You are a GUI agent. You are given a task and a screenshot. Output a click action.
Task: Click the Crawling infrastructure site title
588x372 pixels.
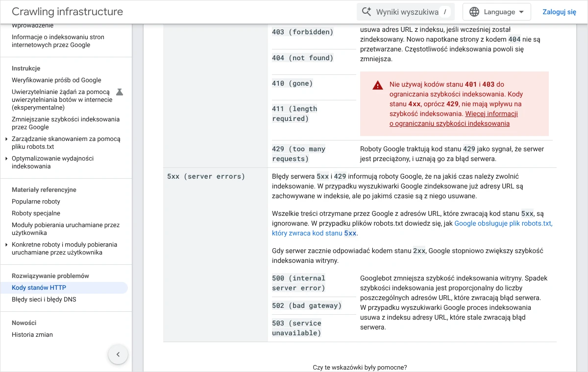pos(68,12)
